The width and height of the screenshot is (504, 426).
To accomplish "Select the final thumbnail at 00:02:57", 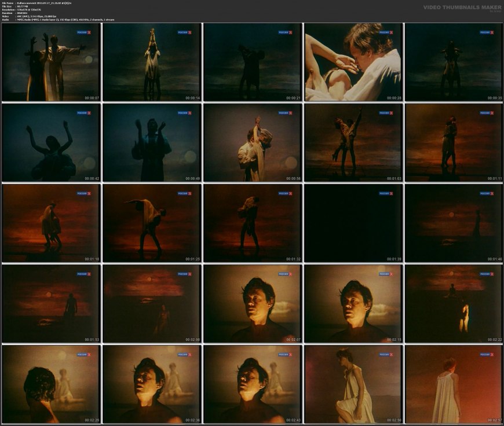I will 454,384.
